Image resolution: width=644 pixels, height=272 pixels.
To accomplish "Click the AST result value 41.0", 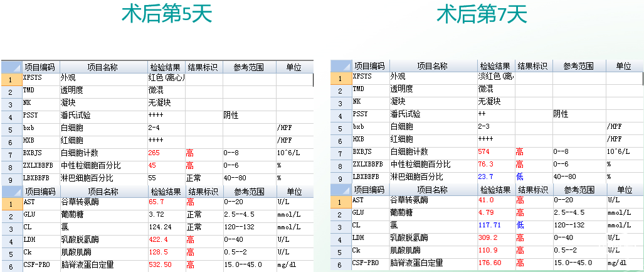I will (486, 200).
